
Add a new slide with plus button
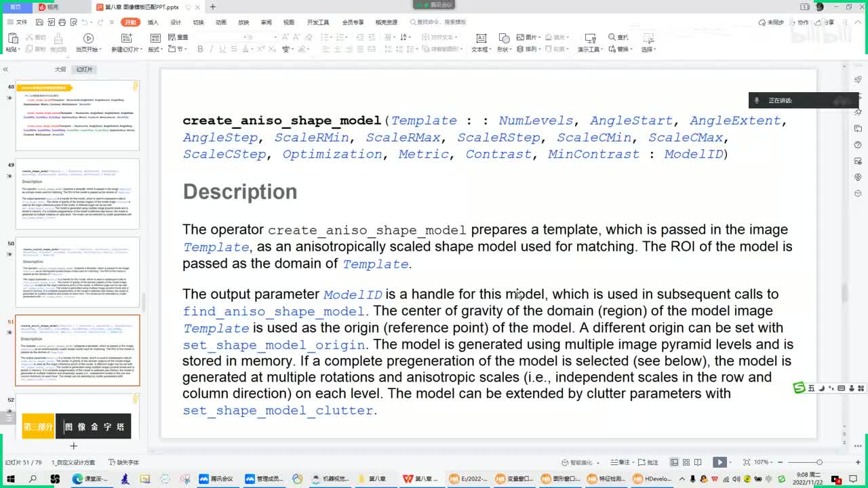point(74,446)
